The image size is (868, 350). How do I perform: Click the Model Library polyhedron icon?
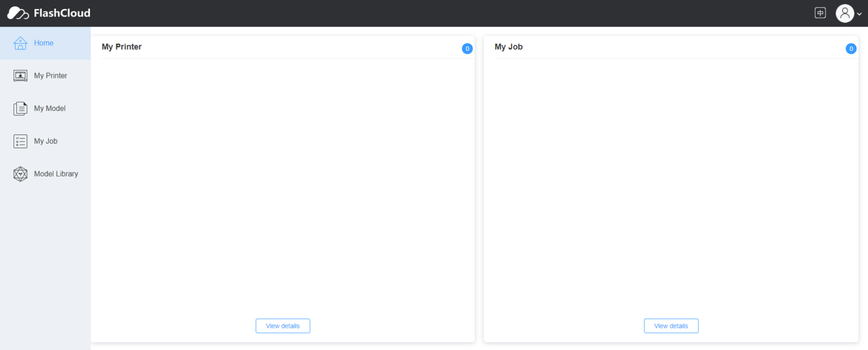20,174
